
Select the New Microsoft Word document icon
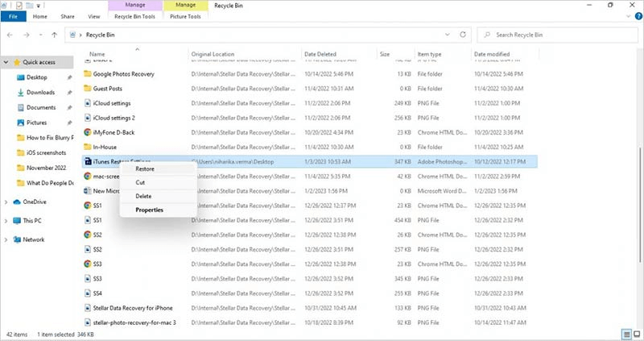pos(88,191)
